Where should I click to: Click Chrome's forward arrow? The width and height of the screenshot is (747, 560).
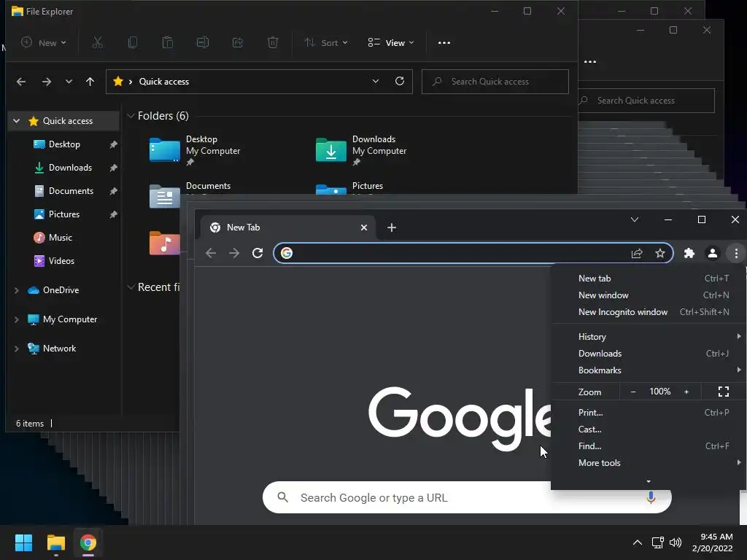(x=234, y=253)
